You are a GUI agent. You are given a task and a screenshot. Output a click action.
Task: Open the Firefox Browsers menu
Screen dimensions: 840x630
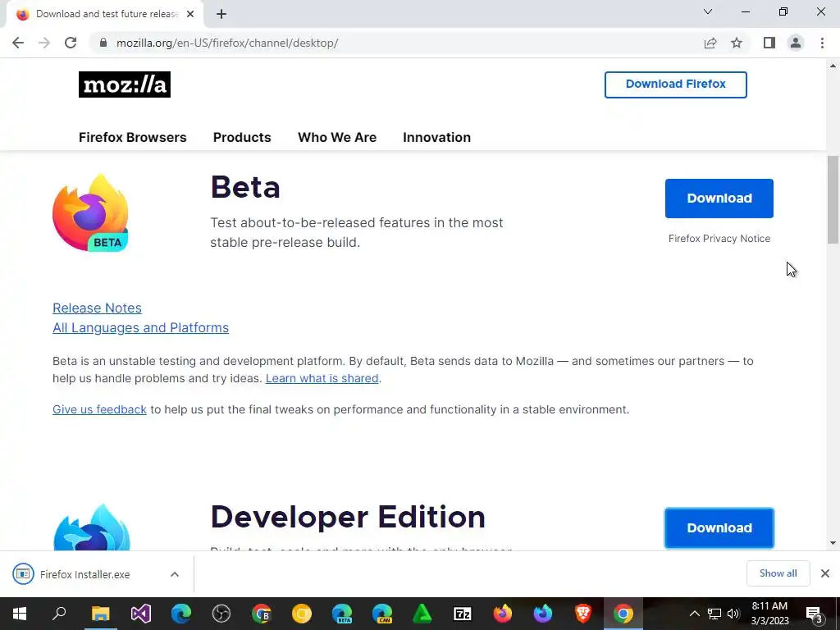pos(132,137)
